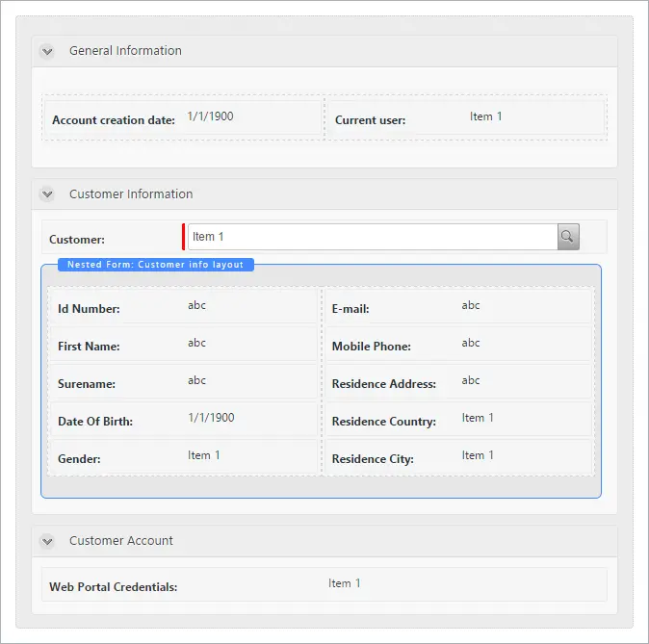Select the Residence Address label
Screen dimensions: 649x644
[384, 384]
